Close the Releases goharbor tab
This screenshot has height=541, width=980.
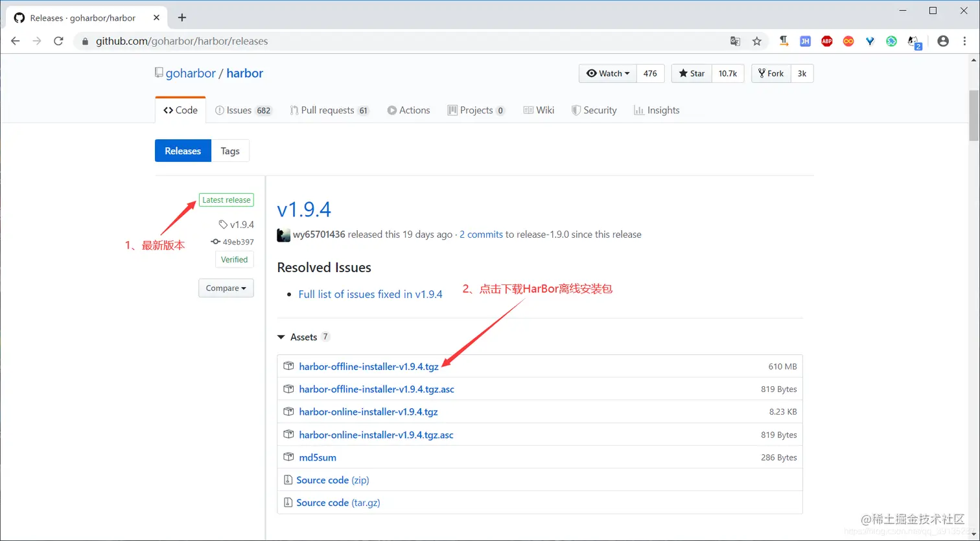pyautogui.click(x=156, y=17)
